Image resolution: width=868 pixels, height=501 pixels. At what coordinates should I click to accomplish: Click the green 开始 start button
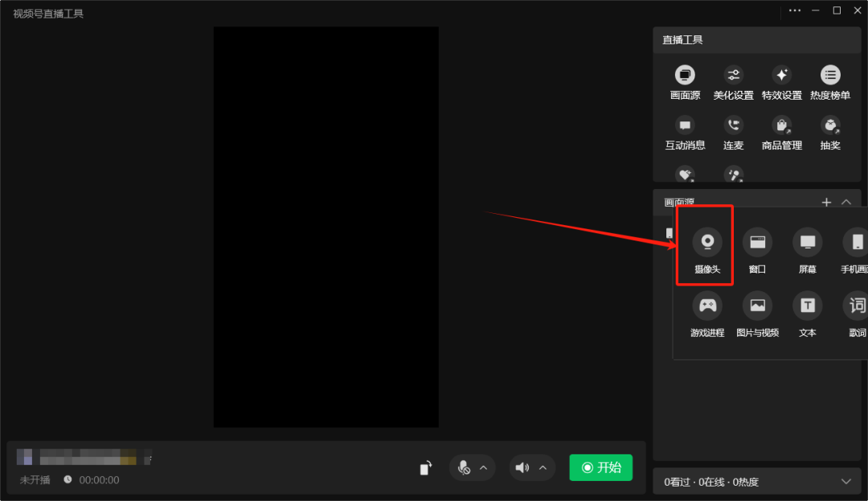tap(600, 467)
